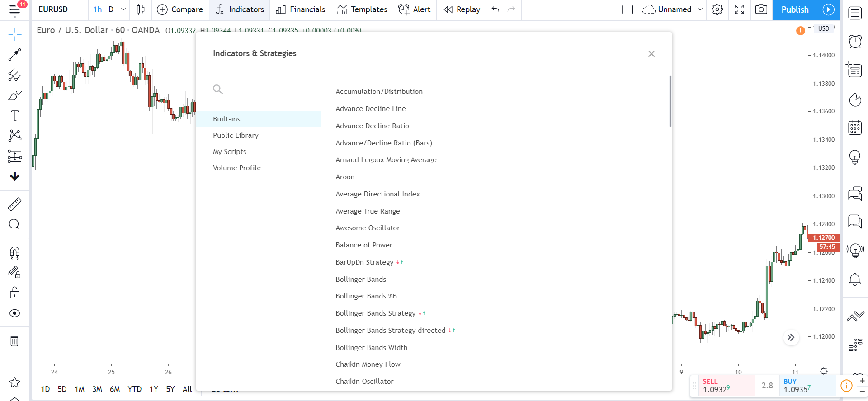Take a chart snapshot with camera icon
The height and width of the screenshot is (401, 868).
pyautogui.click(x=761, y=9)
